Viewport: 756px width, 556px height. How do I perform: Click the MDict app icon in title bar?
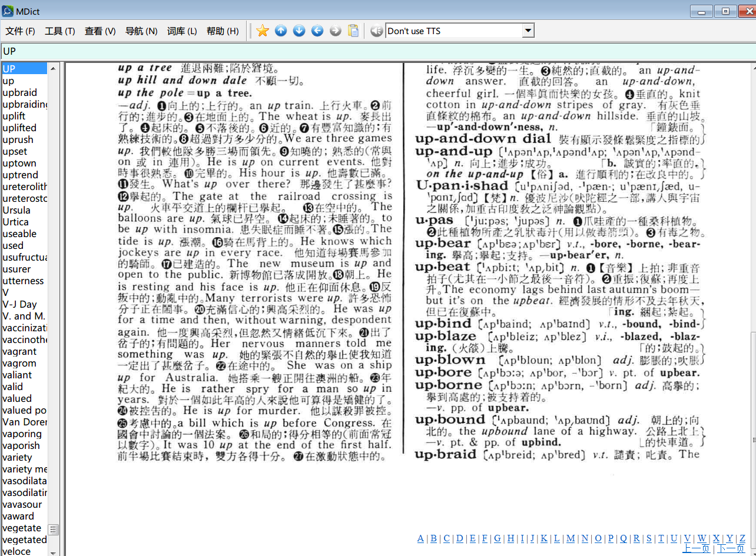coord(8,10)
